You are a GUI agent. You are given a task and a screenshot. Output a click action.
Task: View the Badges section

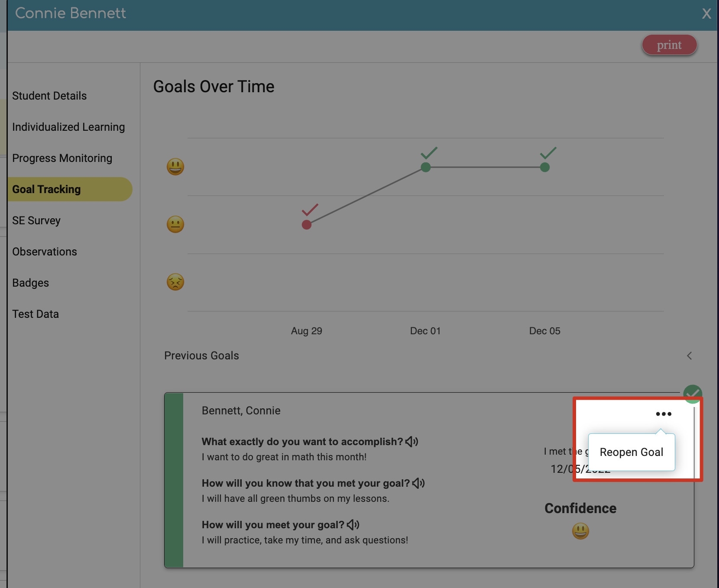pos(30,282)
